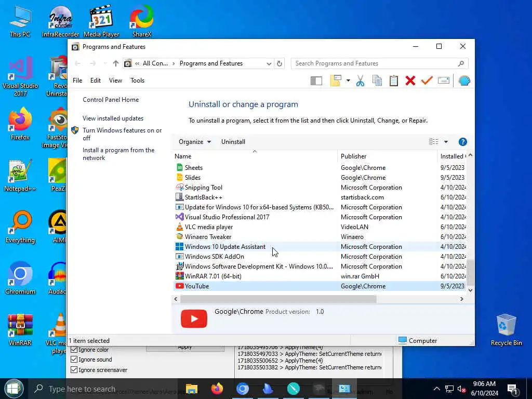Click the Paste clipboard toolbar icon

pyautogui.click(x=394, y=81)
